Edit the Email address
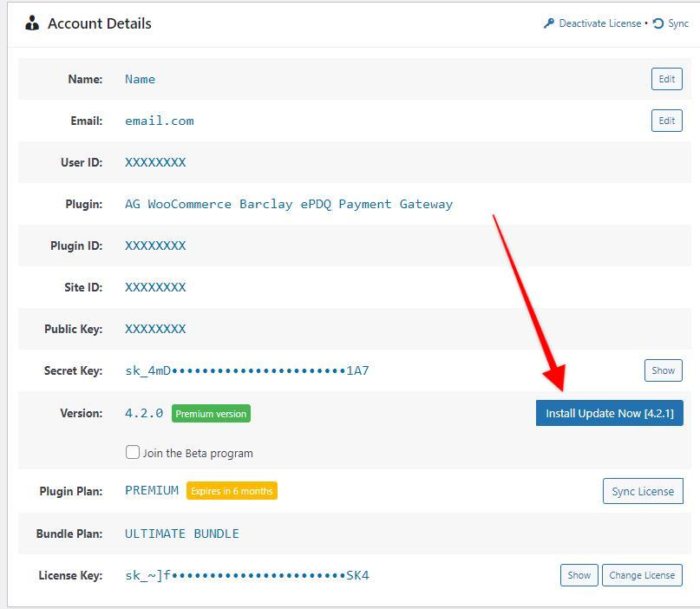The width and height of the screenshot is (700, 609). point(666,121)
